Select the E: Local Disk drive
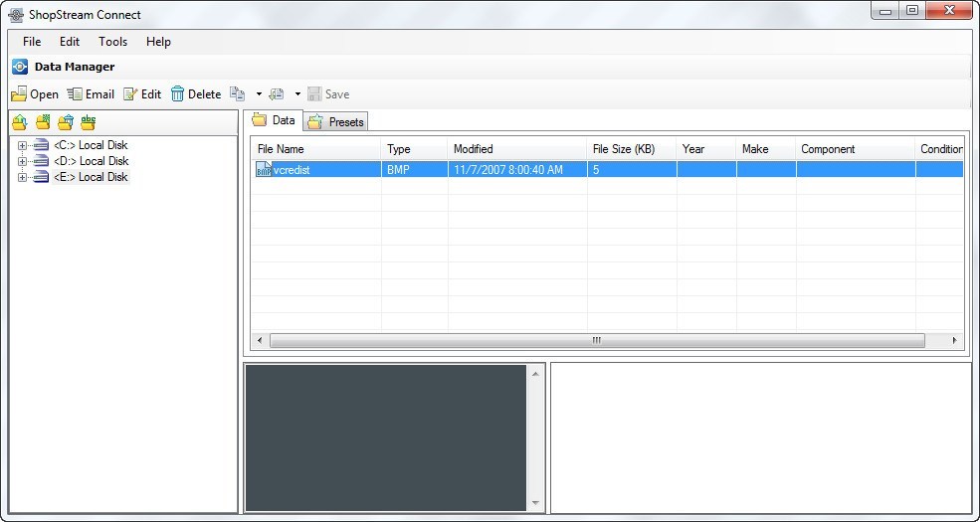This screenshot has width=980, height=522. [92, 177]
